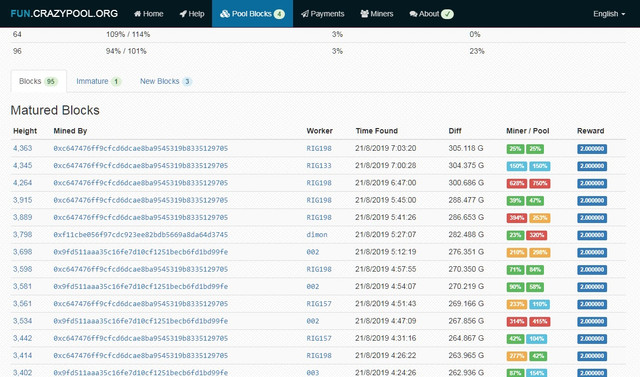Image resolution: width=640 pixels, height=377 pixels.
Task: Click worker RIG157 in row 3,561
Action: coord(319,304)
